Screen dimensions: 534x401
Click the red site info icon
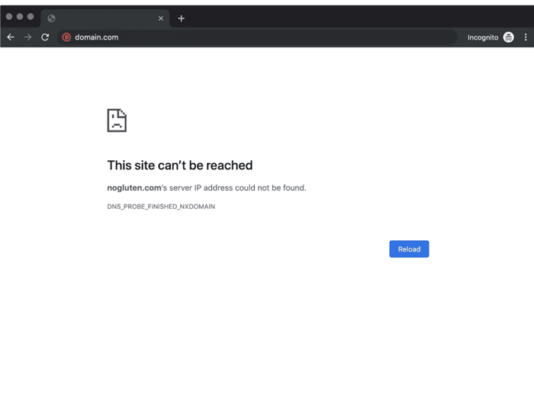click(66, 37)
